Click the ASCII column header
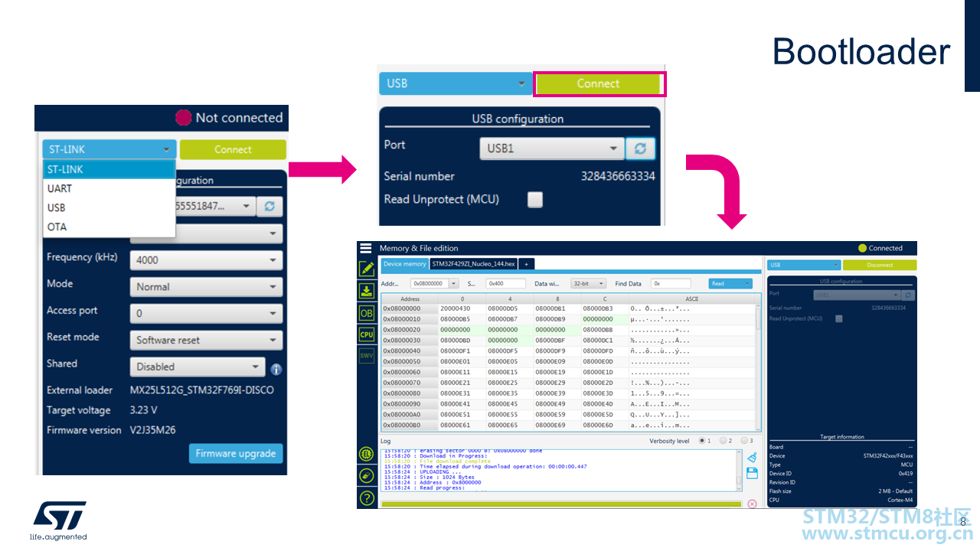Viewport: 980px width, 551px height. [691, 298]
